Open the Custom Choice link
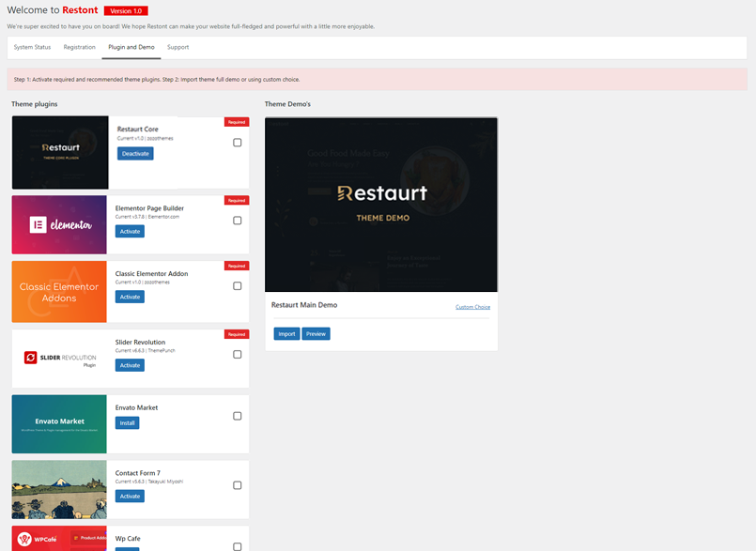756x551 pixels. click(x=472, y=307)
